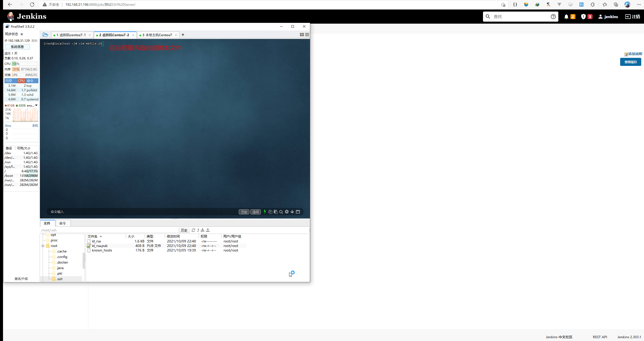Copy the IP address via 复制
The image size is (644, 341).
click(x=34, y=40)
